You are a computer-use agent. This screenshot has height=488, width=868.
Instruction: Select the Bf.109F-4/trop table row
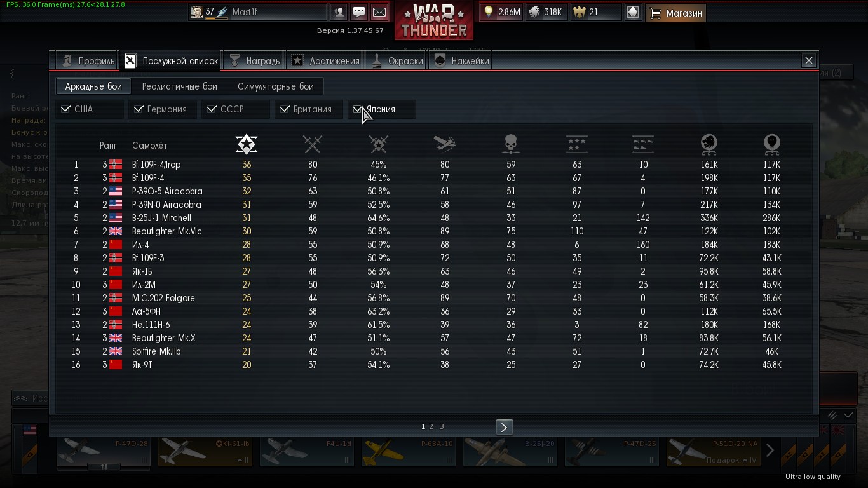coord(434,165)
